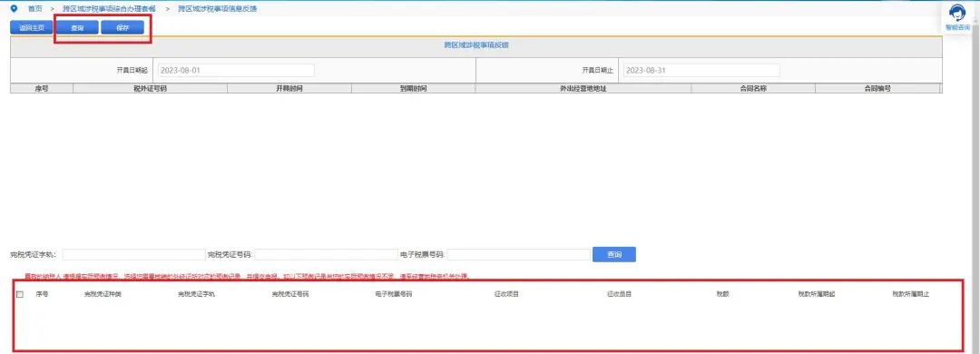The width and height of the screenshot is (980, 354).
Task: Click the 合同名称 column header
Action: (753, 89)
